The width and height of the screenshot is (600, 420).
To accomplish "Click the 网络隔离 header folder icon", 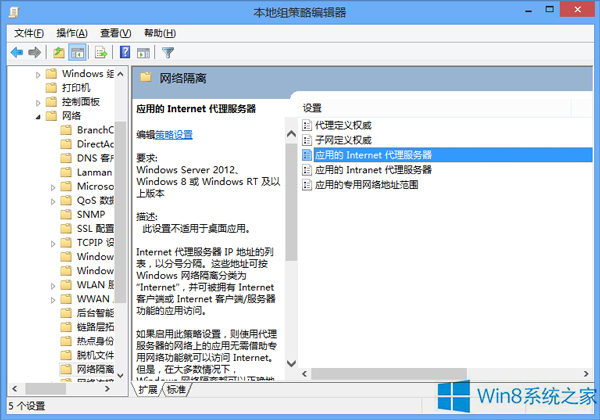I will (146, 78).
